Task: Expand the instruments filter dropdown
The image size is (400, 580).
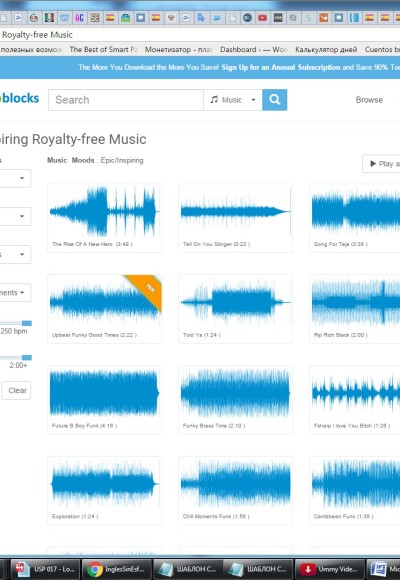Action: point(15,293)
